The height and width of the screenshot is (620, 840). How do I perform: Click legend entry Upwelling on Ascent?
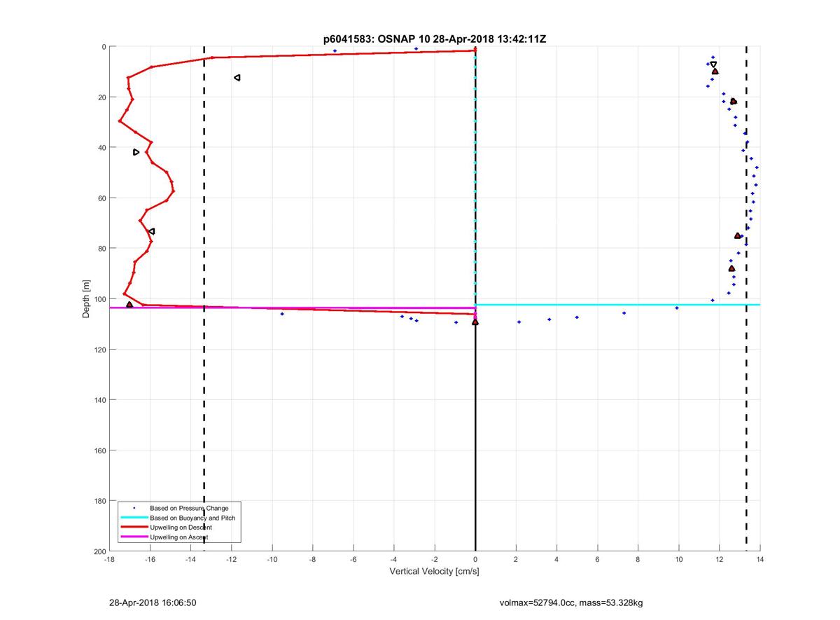tap(179, 537)
